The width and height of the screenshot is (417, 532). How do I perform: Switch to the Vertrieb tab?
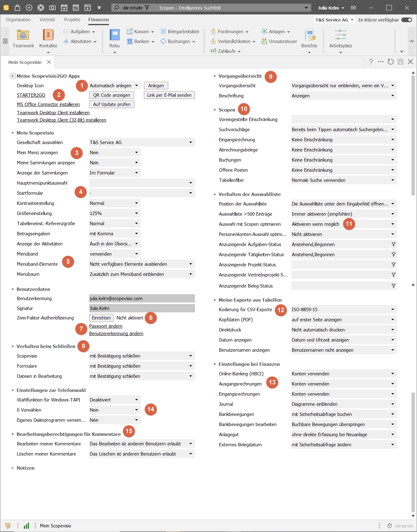pos(47,20)
